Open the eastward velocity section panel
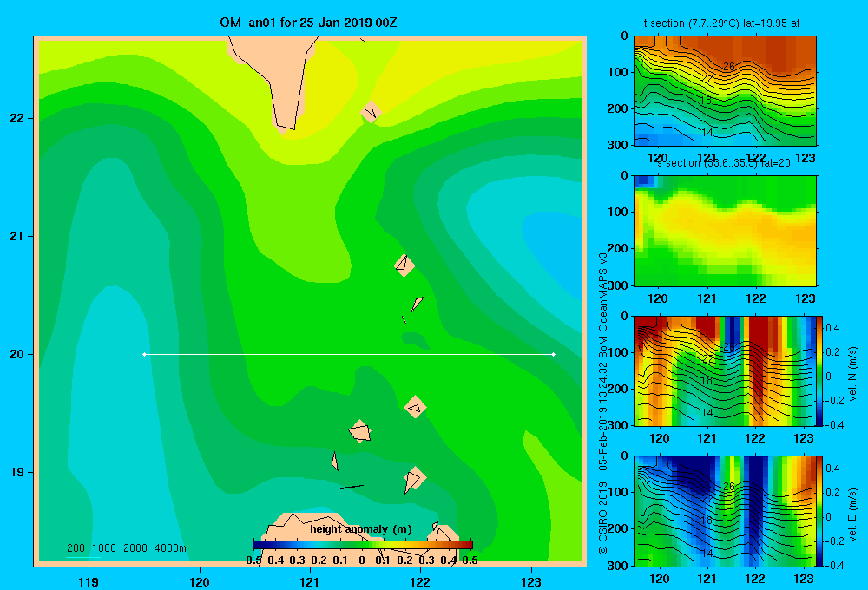The image size is (868, 590). (x=725, y=511)
